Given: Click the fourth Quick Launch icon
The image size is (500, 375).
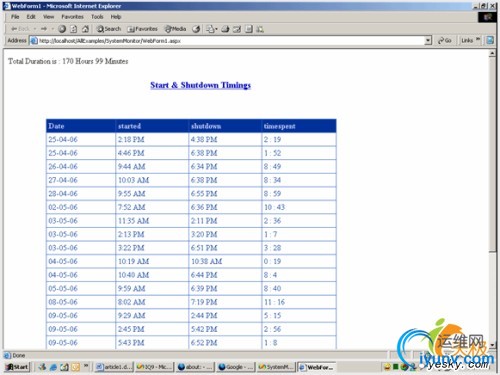Looking at the screenshot, I should tap(75, 367).
